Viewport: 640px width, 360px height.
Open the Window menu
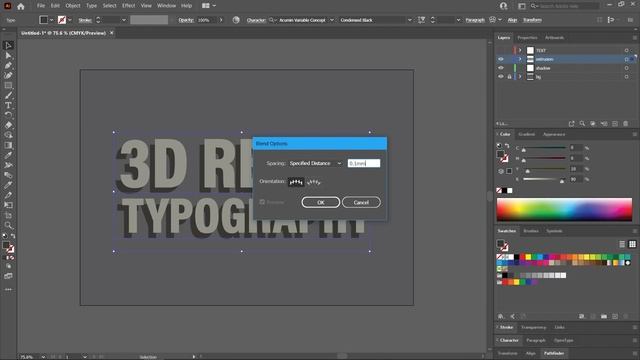click(x=167, y=6)
